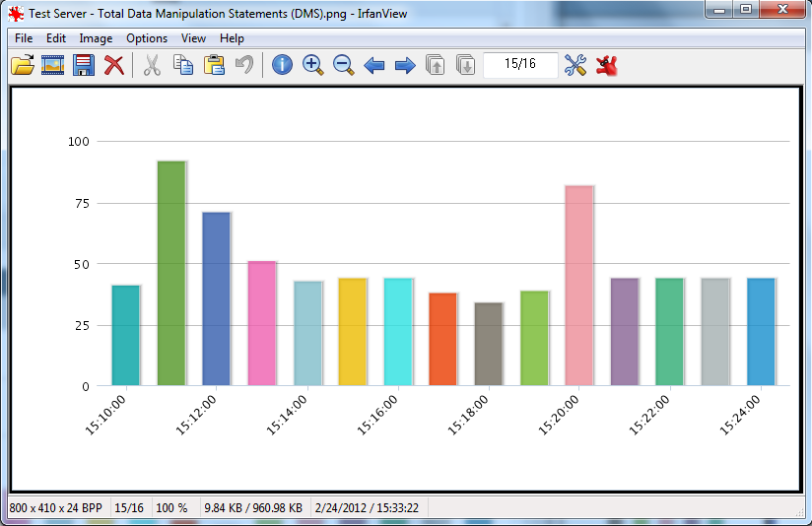The image size is (812, 526).
Task: Zoom in with the plus magnifier
Action: (312, 65)
